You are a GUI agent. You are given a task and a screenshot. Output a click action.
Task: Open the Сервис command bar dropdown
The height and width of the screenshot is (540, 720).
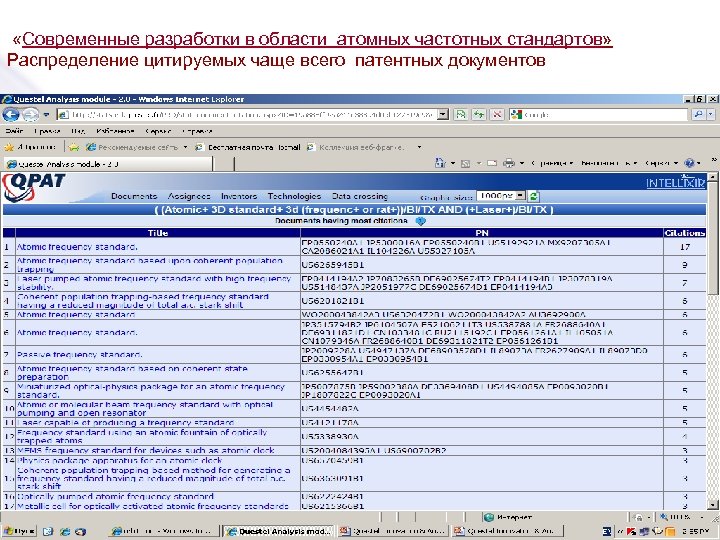click(x=661, y=163)
